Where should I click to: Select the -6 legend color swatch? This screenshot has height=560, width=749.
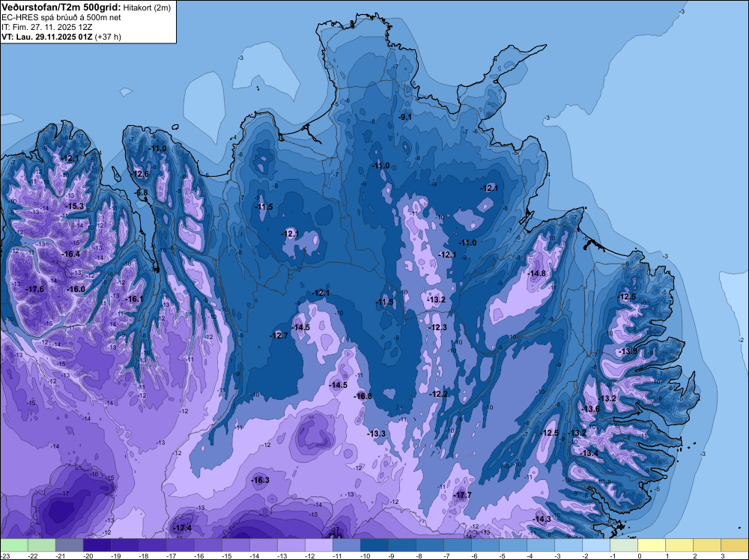(x=485, y=545)
